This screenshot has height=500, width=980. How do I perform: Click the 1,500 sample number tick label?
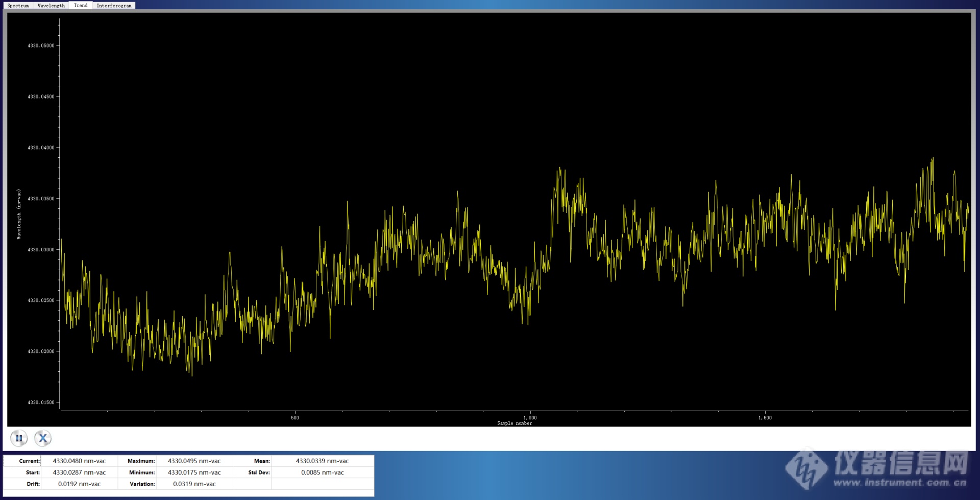coord(765,418)
